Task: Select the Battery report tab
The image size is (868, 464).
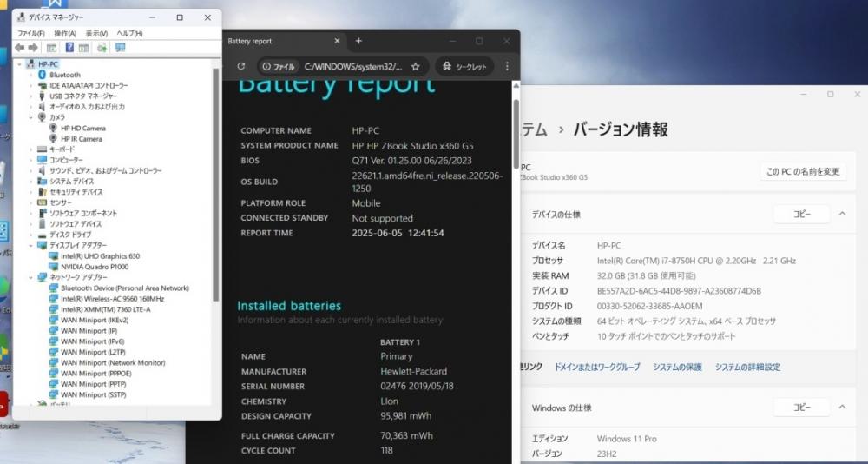Action: [285, 41]
